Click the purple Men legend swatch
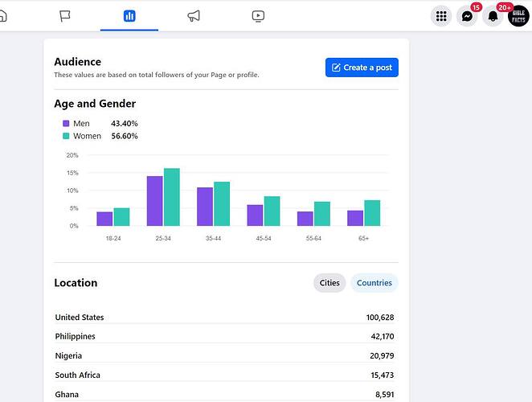The image size is (532, 402). 66,124
